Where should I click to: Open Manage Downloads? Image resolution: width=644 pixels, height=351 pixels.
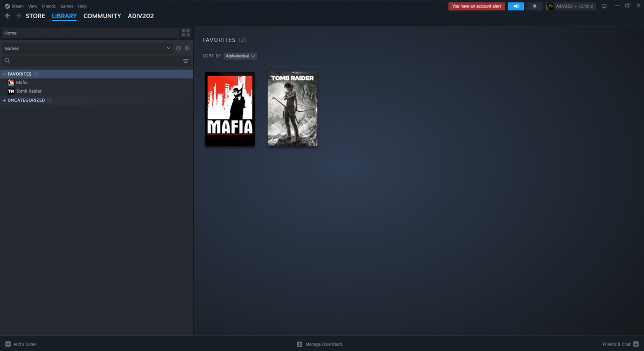[x=319, y=344]
